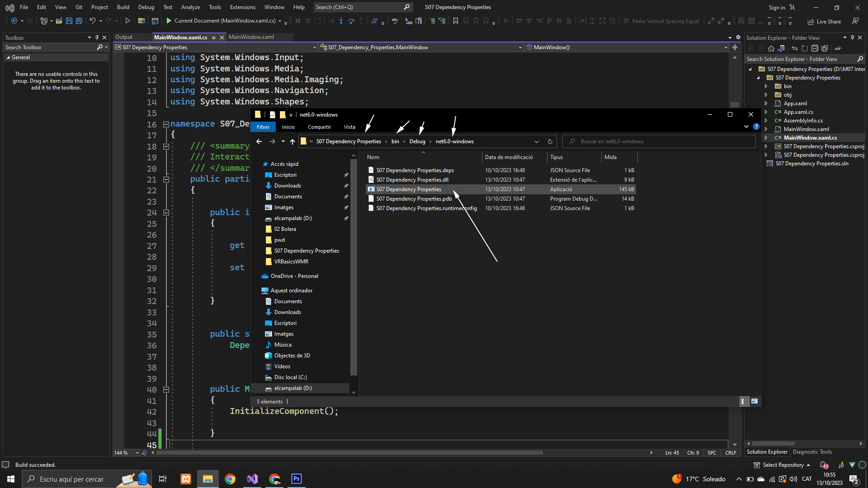Viewport: 868px width, 488px height.
Task: Switch to the MainWindow.xaml tab
Action: click(x=251, y=37)
